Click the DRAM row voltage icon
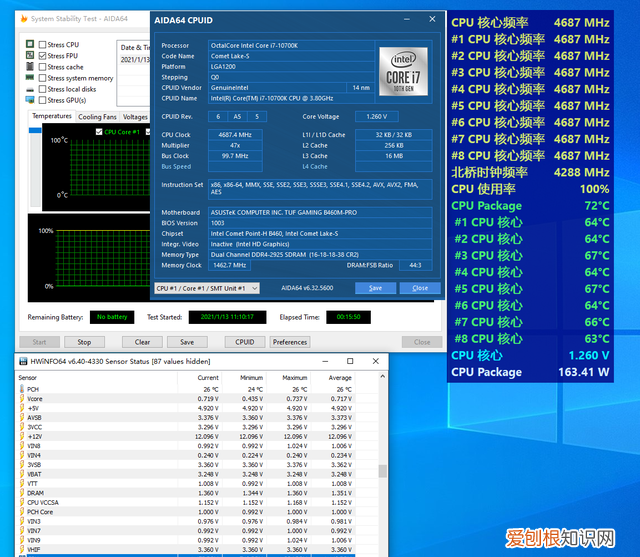 22,493
